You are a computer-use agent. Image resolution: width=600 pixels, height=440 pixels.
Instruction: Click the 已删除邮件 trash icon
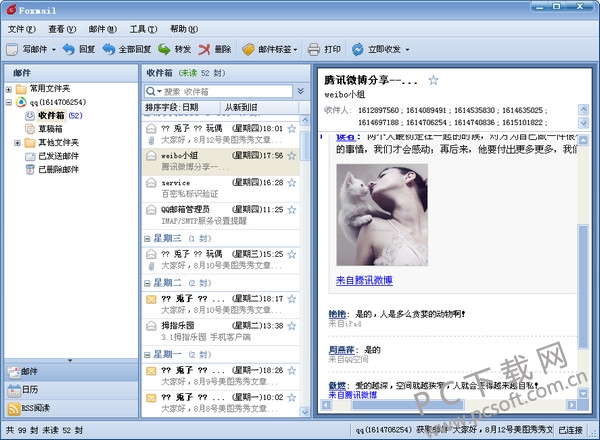30,169
